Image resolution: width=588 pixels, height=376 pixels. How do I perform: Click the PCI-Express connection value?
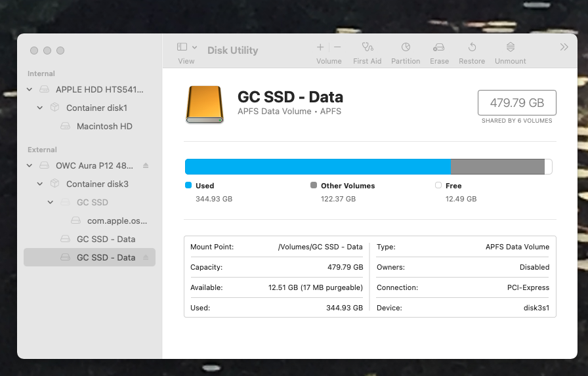coord(528,287)
